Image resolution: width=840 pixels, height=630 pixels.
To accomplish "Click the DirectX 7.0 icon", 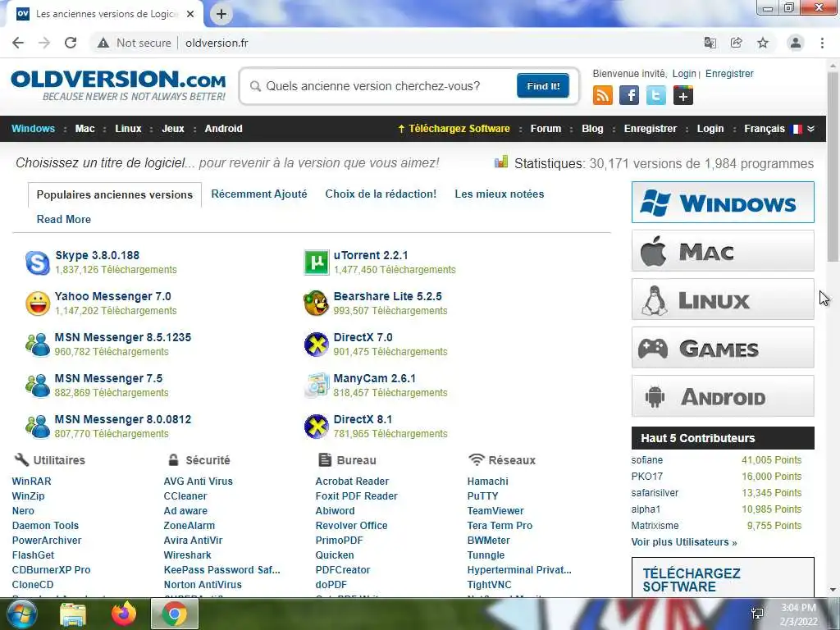I will pos(316,345).
